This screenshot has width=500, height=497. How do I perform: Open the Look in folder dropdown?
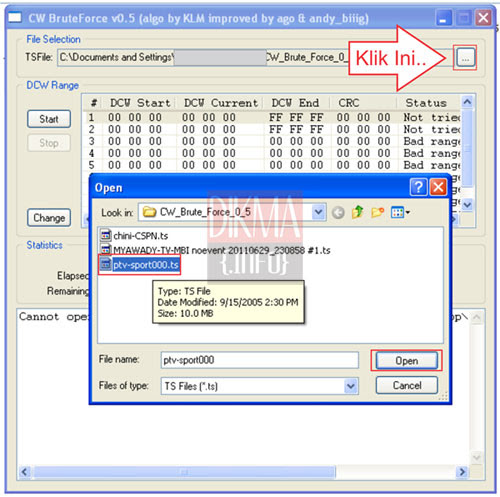(318, 212)
